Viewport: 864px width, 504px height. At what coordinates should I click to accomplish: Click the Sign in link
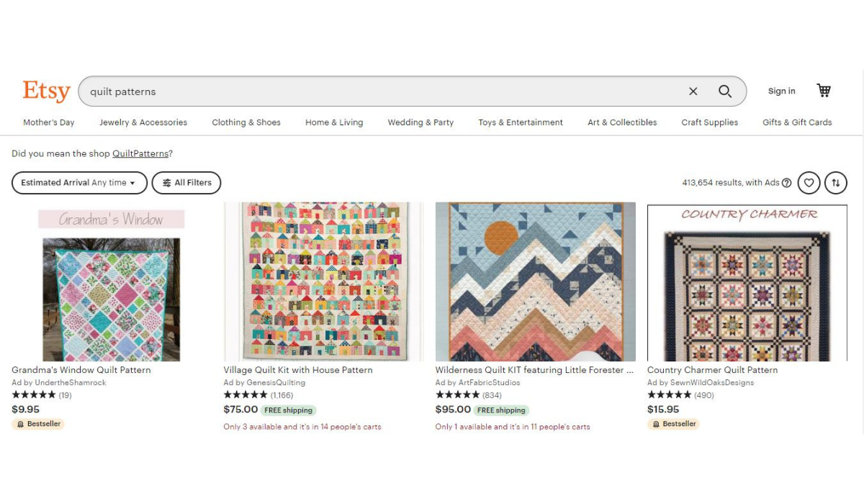[x=781, y=91]
